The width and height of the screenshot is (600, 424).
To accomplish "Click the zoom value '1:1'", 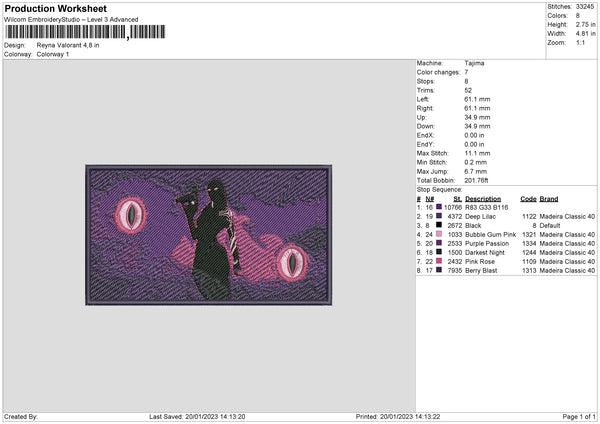I will pyautogui.click(x=580, y=43).
